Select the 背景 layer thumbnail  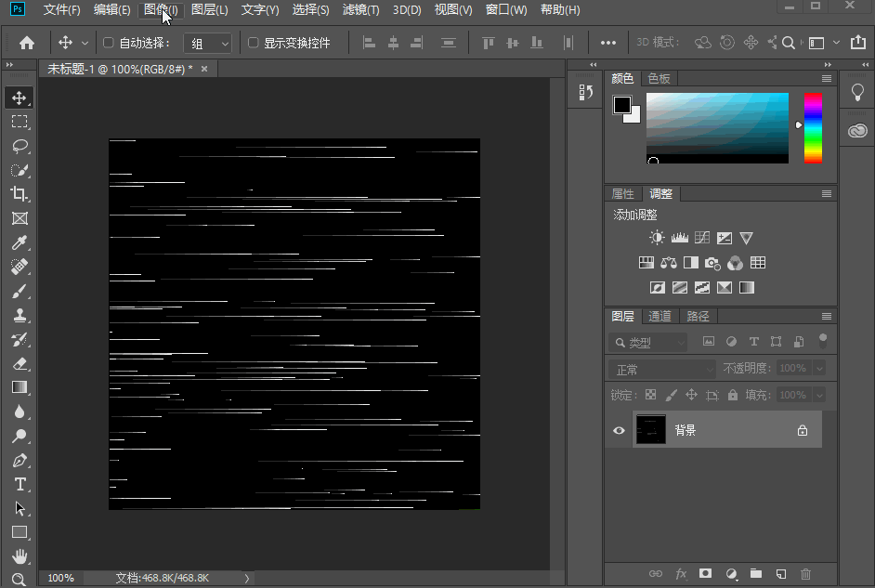650,430
